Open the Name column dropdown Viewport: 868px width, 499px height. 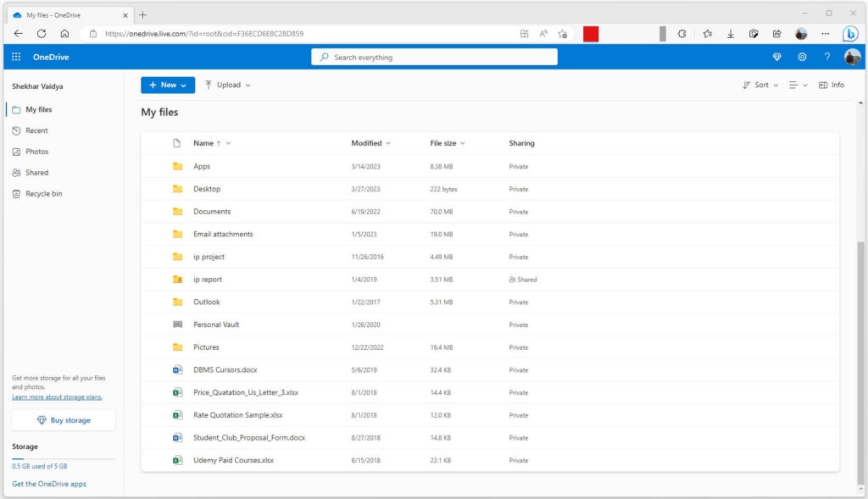229,143
